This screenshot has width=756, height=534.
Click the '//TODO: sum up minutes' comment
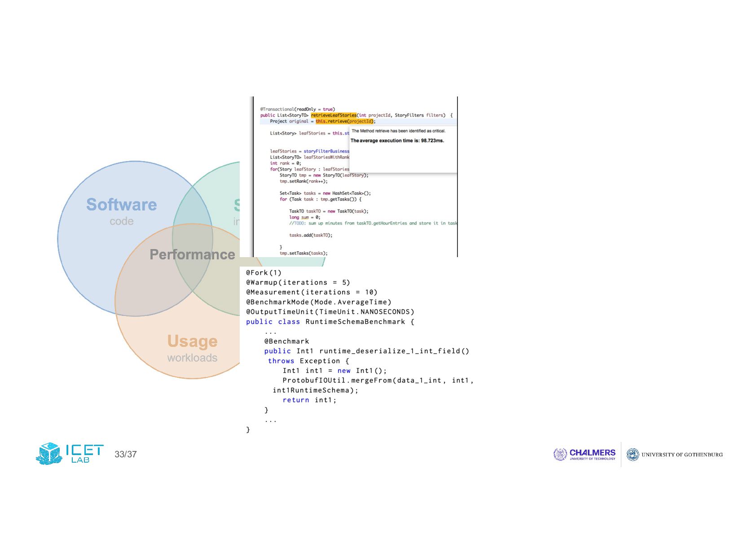tap(374, 223)
